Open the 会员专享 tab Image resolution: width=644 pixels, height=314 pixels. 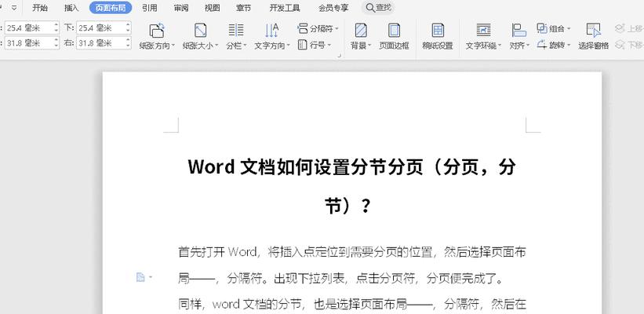(333, 8)
